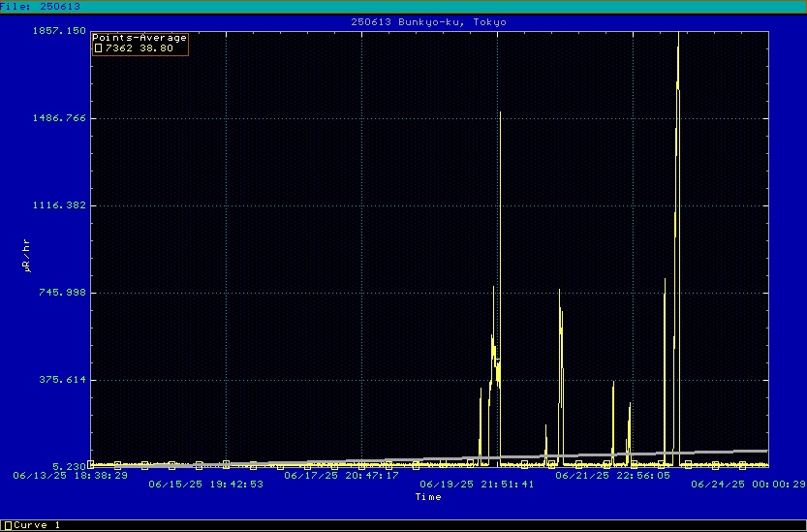Click the 375.614 y-axis tick label
The image size is (807, 532).
pos(65,380)
